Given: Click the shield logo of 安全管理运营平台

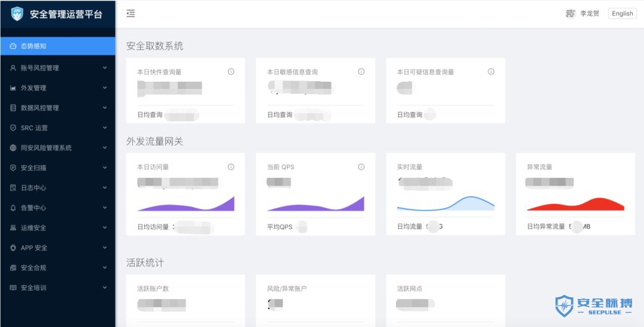Looking at the screenshot, I should 17,14.
